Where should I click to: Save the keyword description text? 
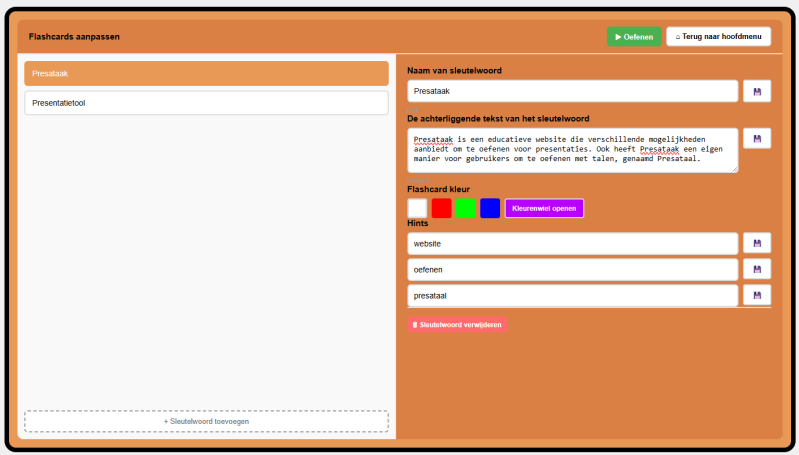pos(757,139)
